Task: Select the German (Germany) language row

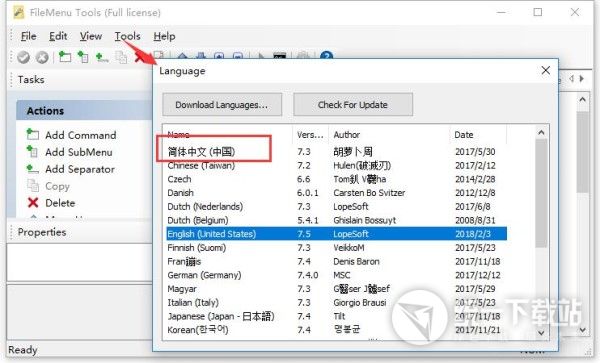Action: (336, 275)
